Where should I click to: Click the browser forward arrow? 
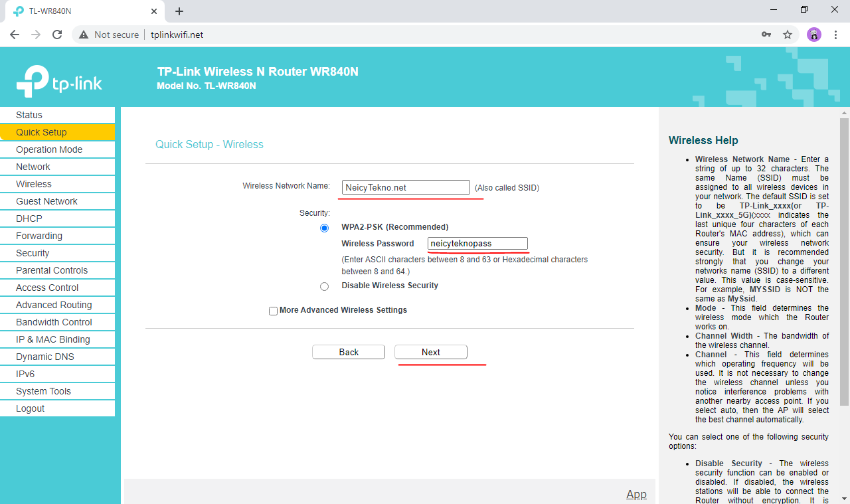pyautogui.click(x=36, y=35)
